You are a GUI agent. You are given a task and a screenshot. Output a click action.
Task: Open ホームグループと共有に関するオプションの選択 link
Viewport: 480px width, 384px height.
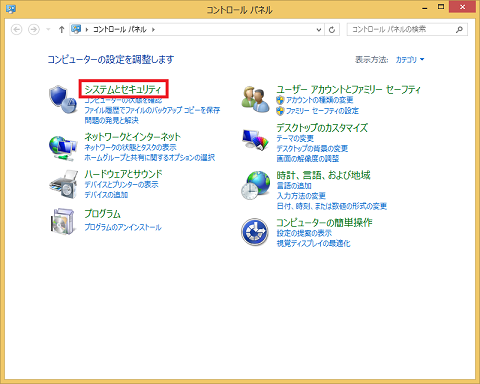tap(149, 158)
